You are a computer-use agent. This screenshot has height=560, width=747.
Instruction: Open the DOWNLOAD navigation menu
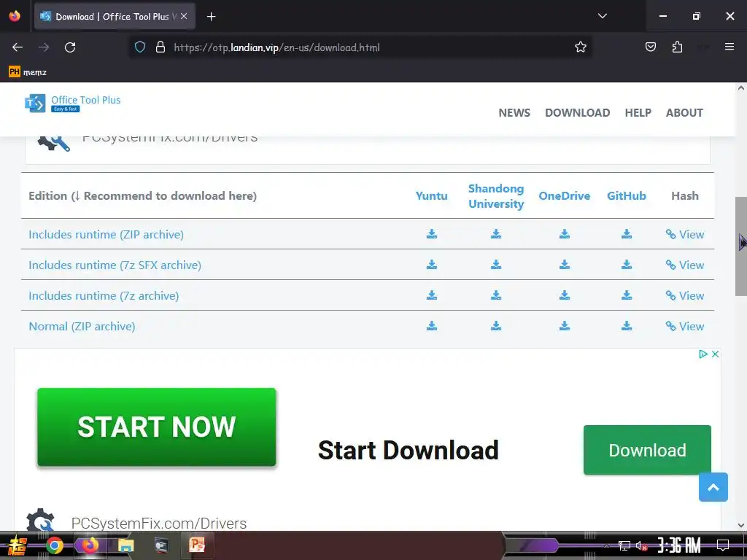tap(578, 113)
